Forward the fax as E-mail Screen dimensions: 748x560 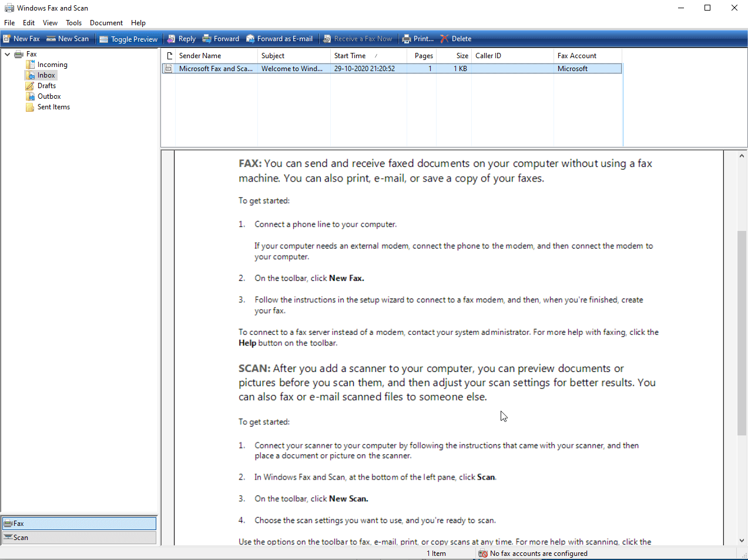(279, 38)
